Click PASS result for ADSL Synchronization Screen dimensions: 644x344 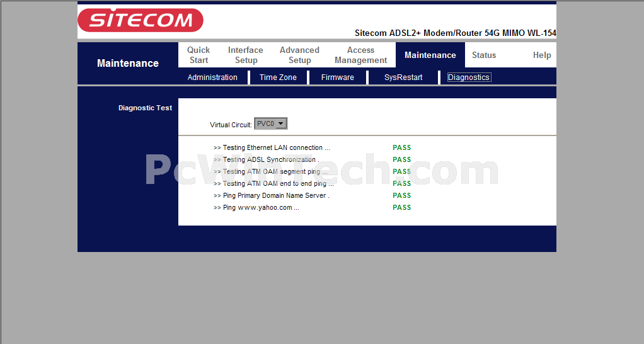coord(401,159)
